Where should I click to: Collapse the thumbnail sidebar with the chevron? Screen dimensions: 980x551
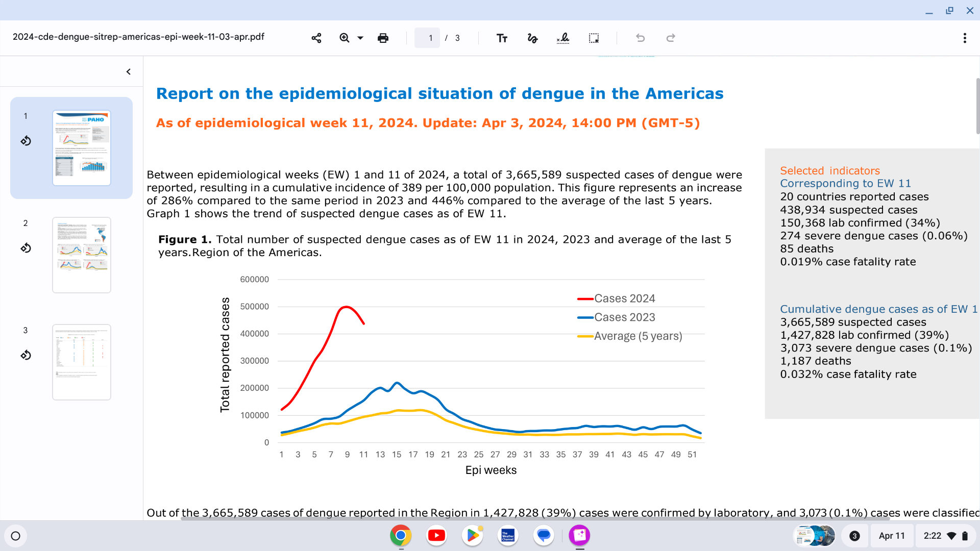coord(129,72)
